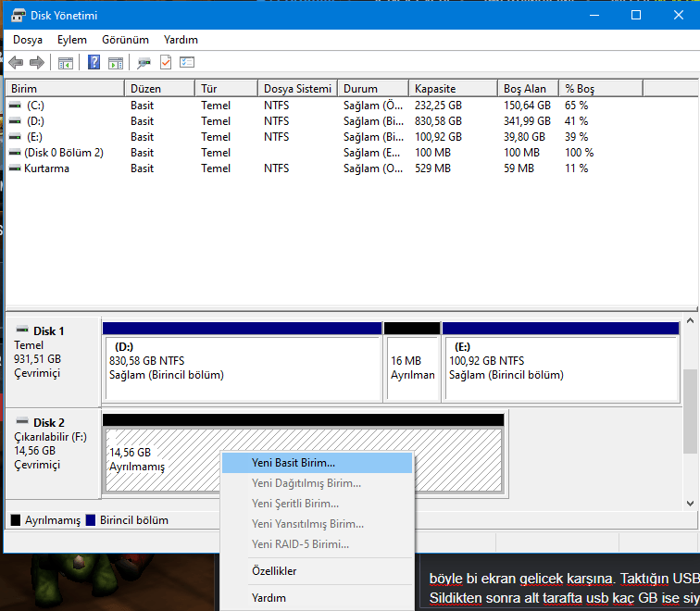
Task: Click the disk pane scroll down arrow
Action: [690, 504]
